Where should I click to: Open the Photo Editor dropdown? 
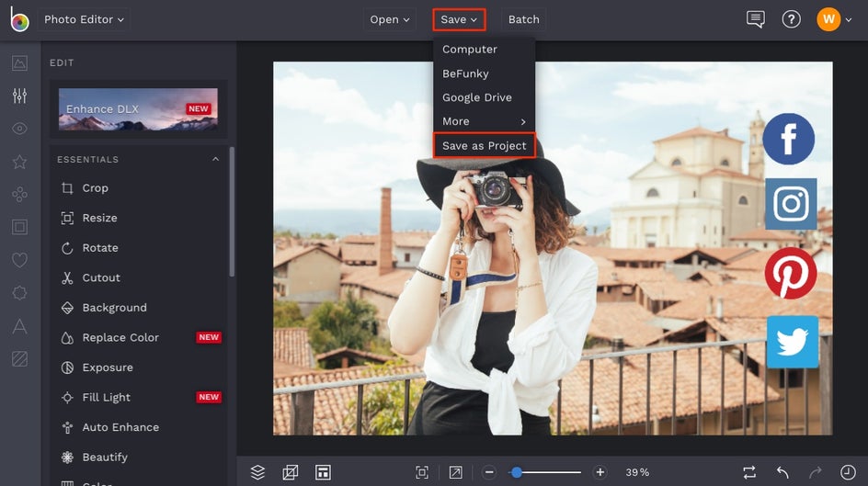[84, 19]
